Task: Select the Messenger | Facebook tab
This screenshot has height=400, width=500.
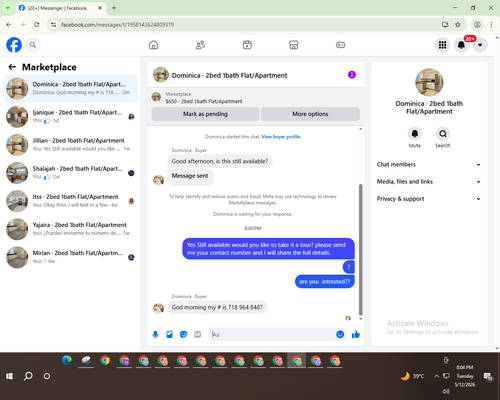Action: (x=61, y=8)
